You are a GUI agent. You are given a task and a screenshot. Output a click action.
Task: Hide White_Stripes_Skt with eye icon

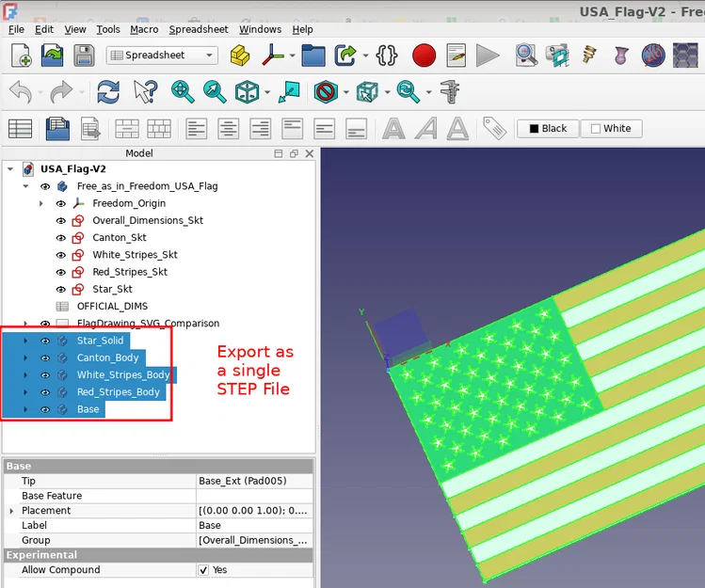tap(60, 255)
